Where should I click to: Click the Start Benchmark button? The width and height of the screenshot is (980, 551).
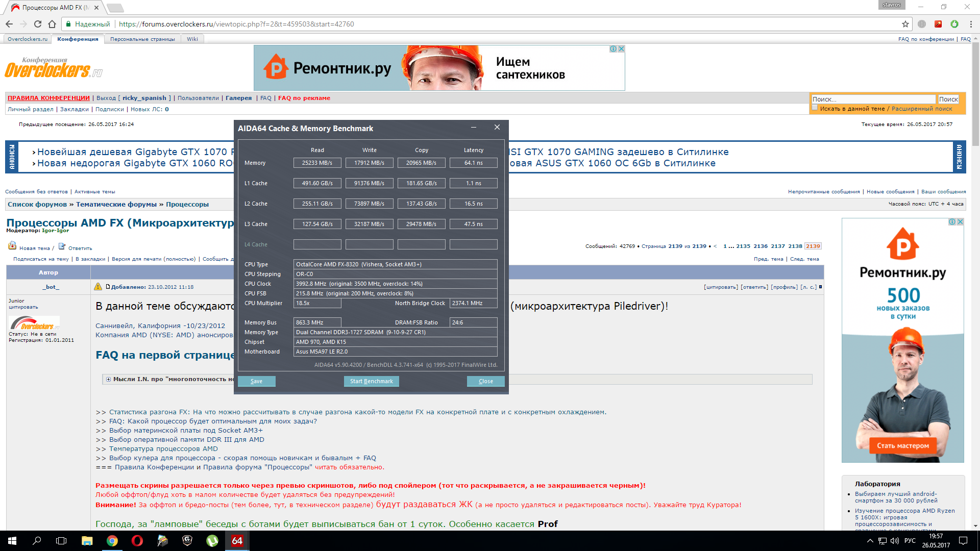coord(371,381)
